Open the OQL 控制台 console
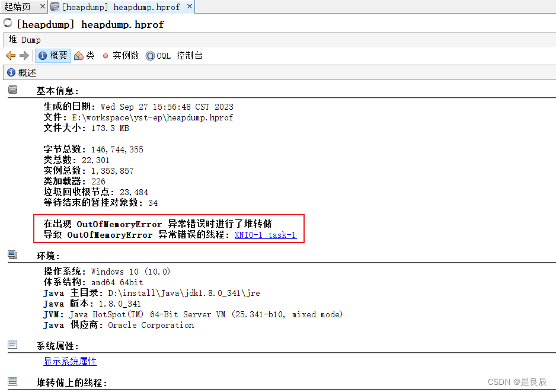Viewport: 556px width, 392px height. click(174, 56)
